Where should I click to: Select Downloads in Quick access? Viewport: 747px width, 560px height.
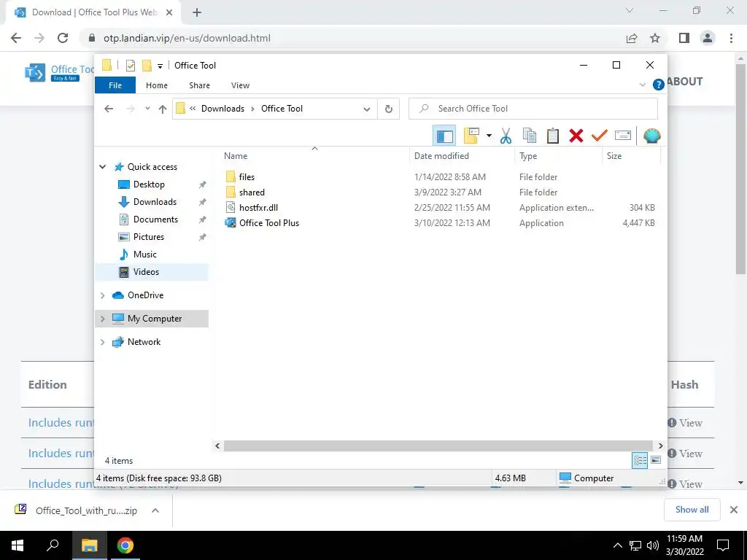[155, 202]
